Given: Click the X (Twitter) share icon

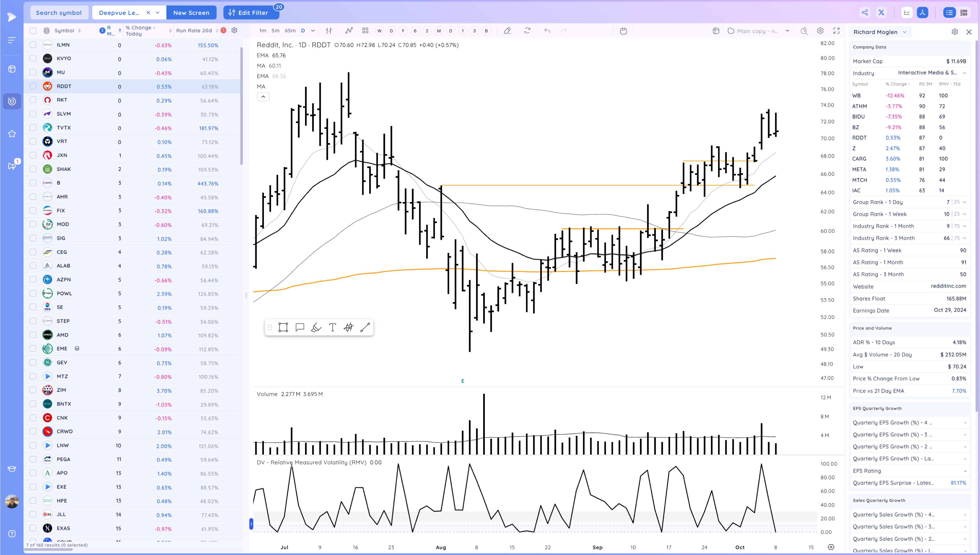Looking at the screenshot, I should pos(881,12).
